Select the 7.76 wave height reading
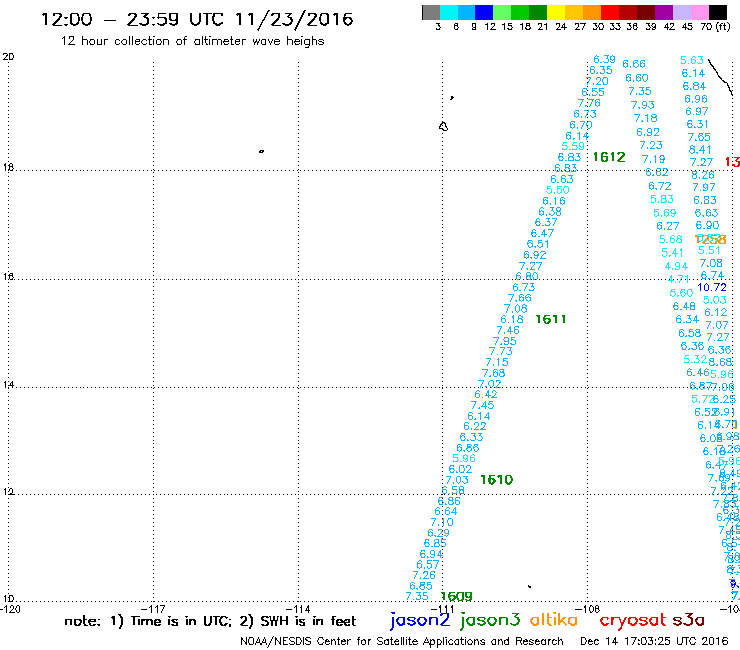This screenshot has height=650, width=740. [x=589, y=103]
